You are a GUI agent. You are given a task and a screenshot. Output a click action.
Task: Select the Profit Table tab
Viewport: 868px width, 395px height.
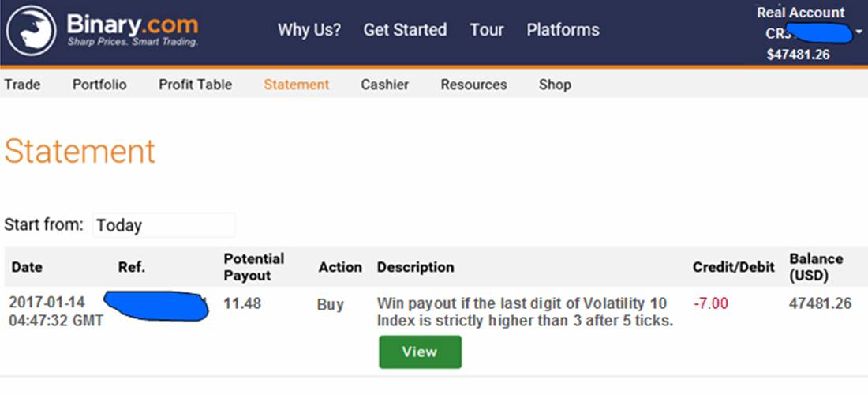pos(195,85)
